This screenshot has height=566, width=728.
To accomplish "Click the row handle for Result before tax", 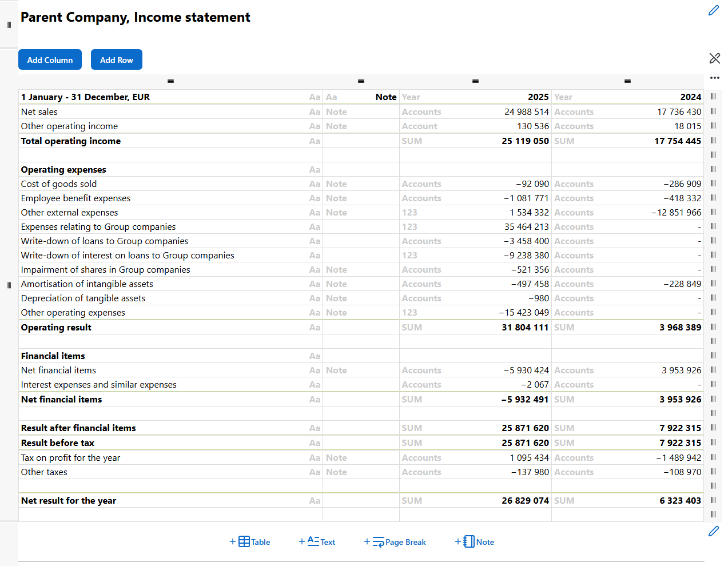I will (713, 442).
